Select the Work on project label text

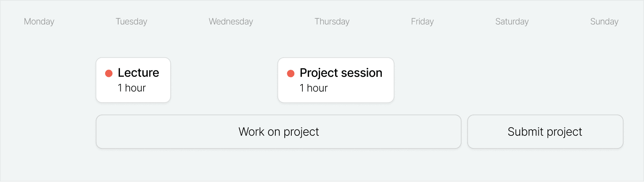(279, 132)
